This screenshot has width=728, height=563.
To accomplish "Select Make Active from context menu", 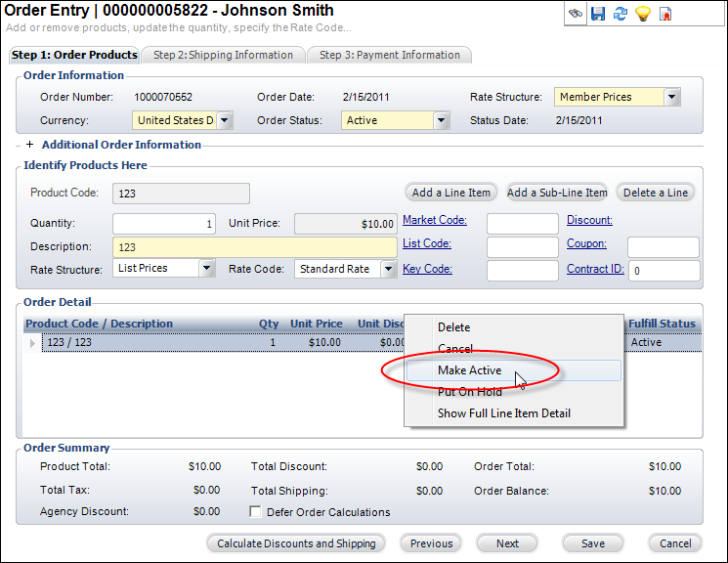I will tap(469, 370).
